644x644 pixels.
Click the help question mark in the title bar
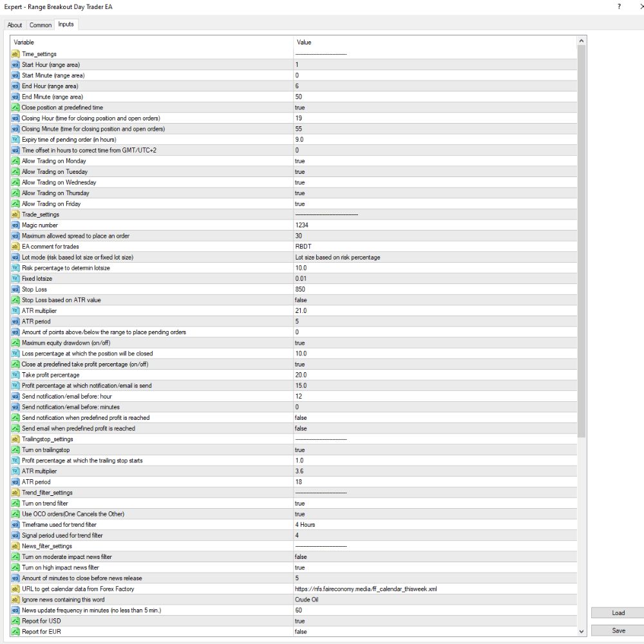pyautogui.click(x=619, y=6)
